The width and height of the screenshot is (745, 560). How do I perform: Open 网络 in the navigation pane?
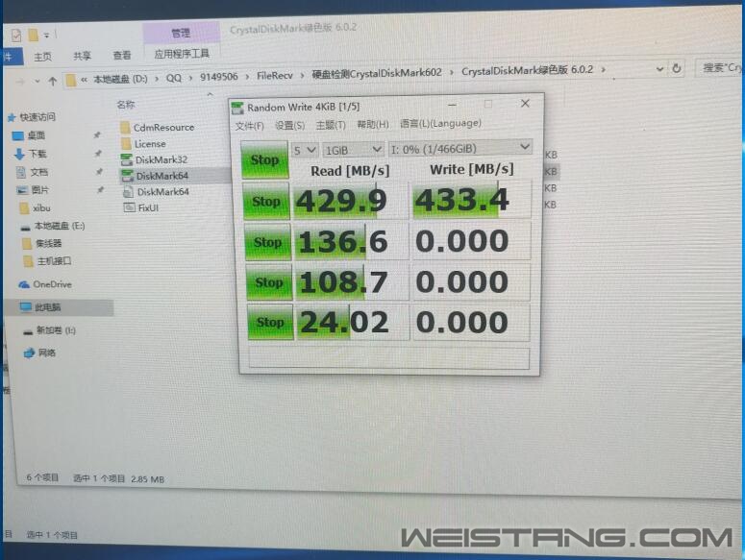[x=40, y=353]
